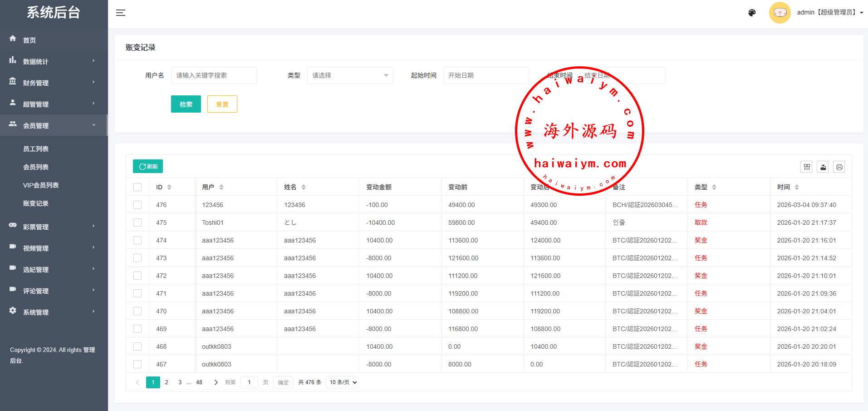The width and height of the screenshot is (868, 411).
Task: Click the export table icon
Action: tap(823, 167)
